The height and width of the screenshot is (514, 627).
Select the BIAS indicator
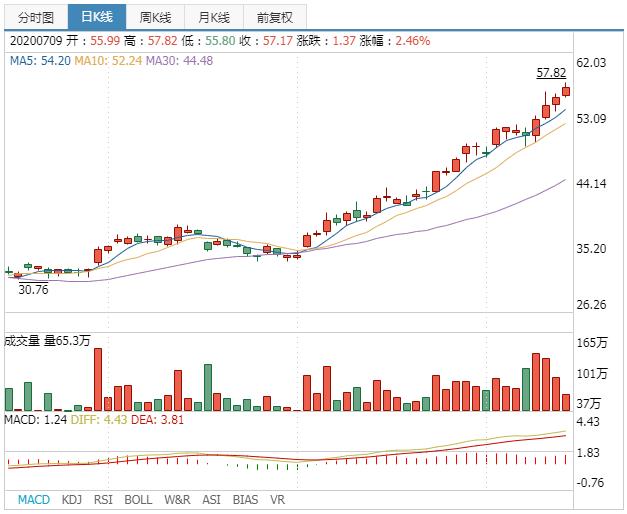click(x=245, y=498)
